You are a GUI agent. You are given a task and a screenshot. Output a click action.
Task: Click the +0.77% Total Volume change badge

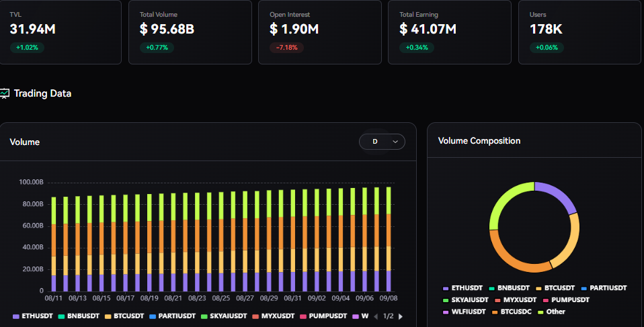(x=157, y=48)
